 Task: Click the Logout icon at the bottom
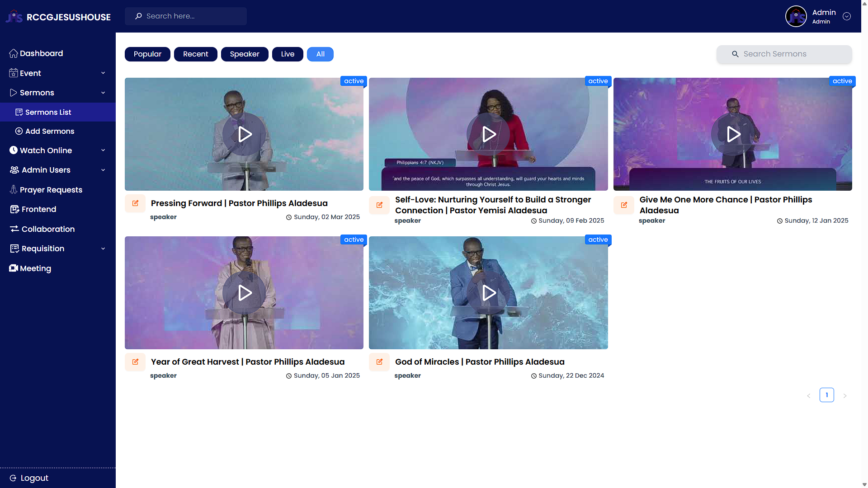pyautogui.click(x=13, y=478)
